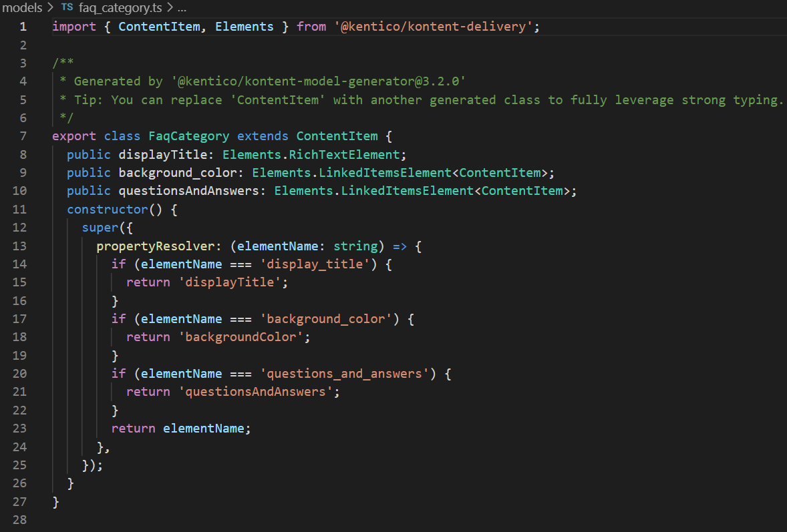The width and height of the screenshot is (787, 532).
Task: Place cursor on '@kentico/kontent-delivery' import string
Action: point(433,27)
